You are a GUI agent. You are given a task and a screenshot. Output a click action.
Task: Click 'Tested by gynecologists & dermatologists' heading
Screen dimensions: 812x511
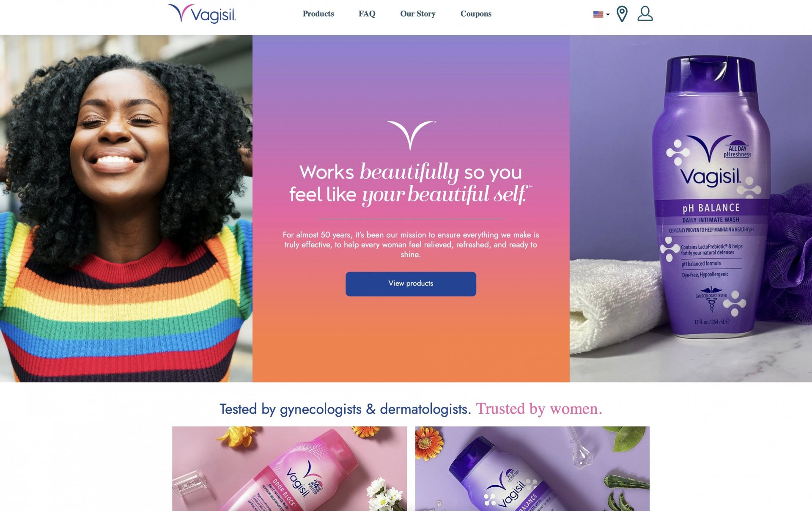(345, 409)
